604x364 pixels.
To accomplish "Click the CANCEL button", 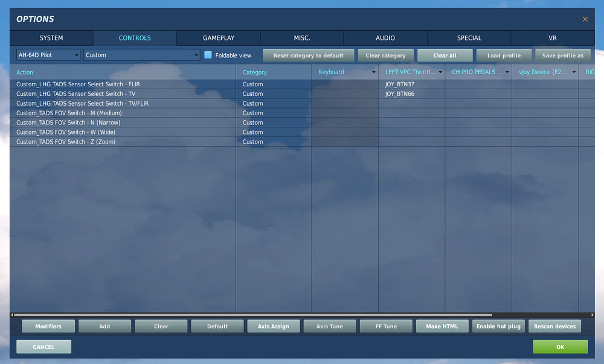I will (x=43, y=346).
